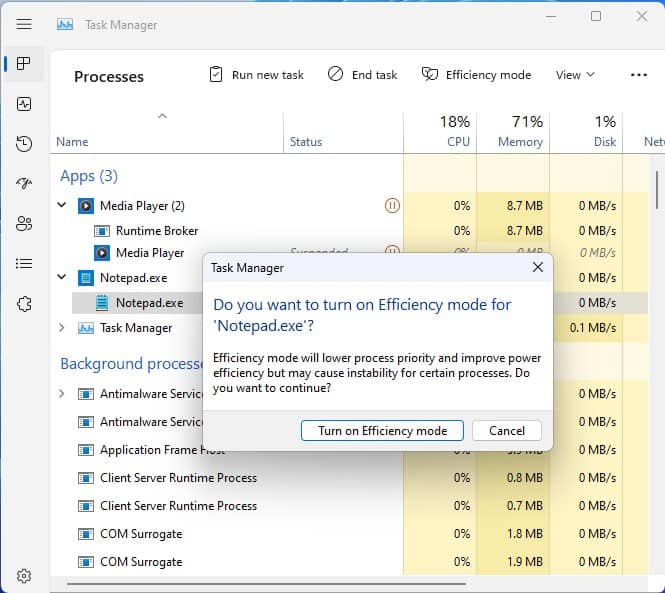This screenshot has height=593, width=665.
Task: Open the Details sidebar icon
Action: point(24,263)
